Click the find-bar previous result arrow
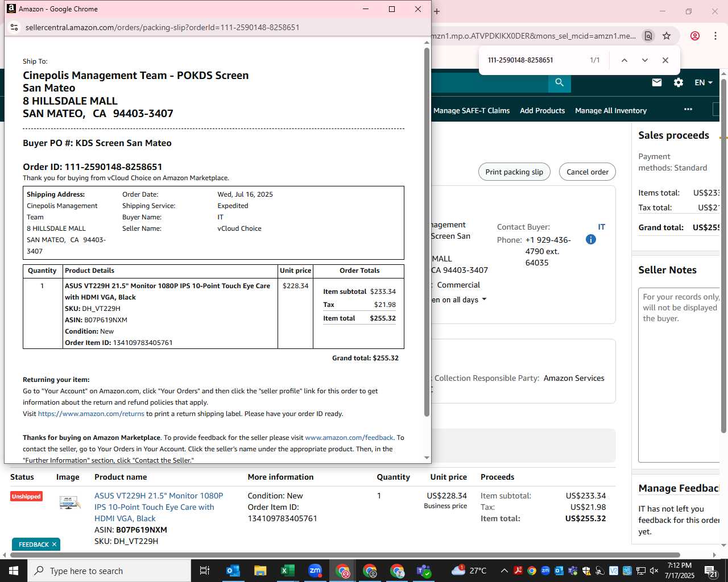728x582 pixels. click(x=624, y=60)
